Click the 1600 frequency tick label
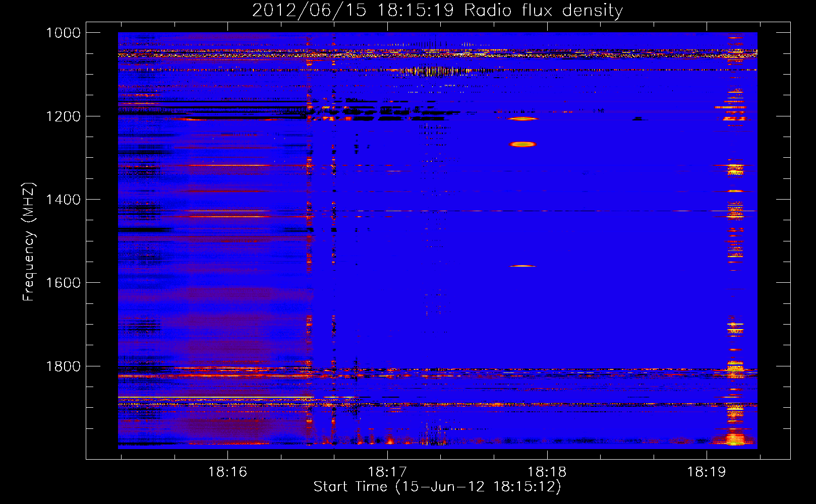This screenshot has height=504, width=816. tap(63, 283)
